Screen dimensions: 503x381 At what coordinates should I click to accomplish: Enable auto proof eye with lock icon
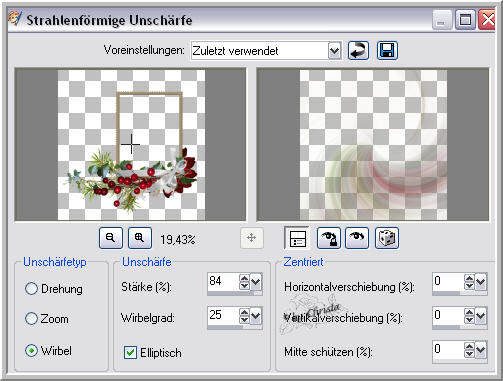[329, 238]
